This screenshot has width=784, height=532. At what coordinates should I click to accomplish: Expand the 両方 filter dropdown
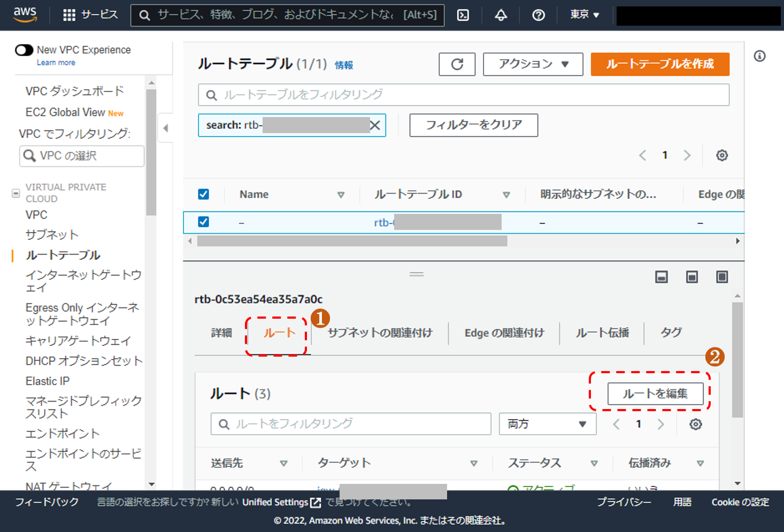(547, 424)
